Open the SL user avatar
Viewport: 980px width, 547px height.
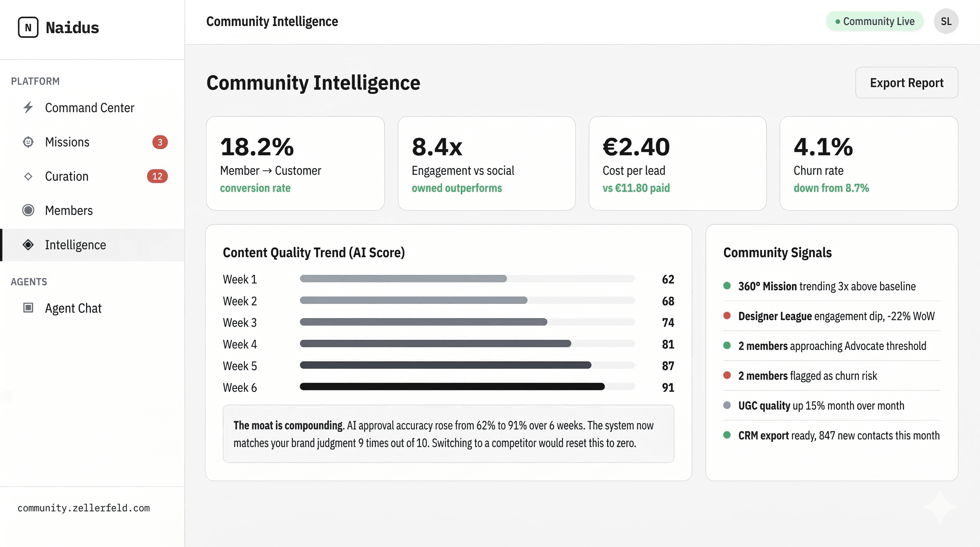click(x=945, y=21)
